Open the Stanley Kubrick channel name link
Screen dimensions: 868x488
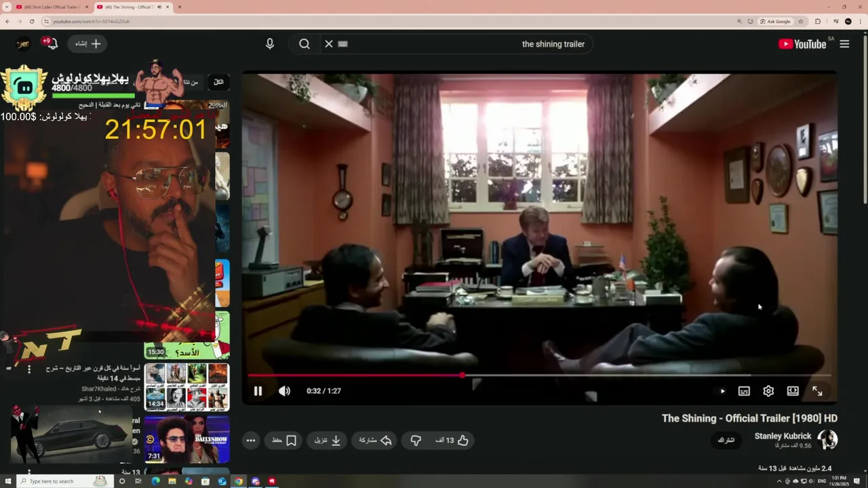coord(783,436)
